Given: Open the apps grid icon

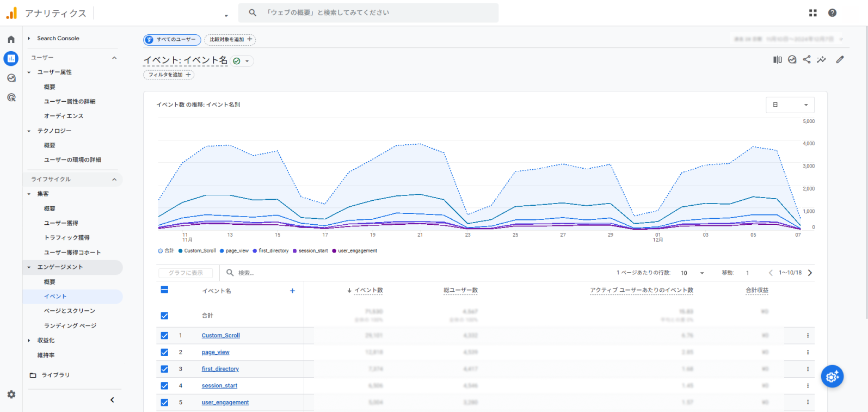Looking at the screenshot, I should (x=812, y=13).
